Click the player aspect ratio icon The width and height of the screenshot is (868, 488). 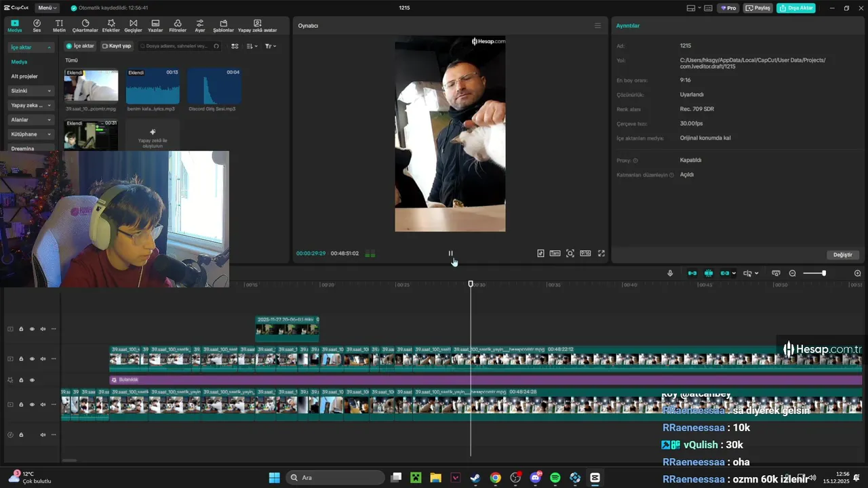[585, 253]
